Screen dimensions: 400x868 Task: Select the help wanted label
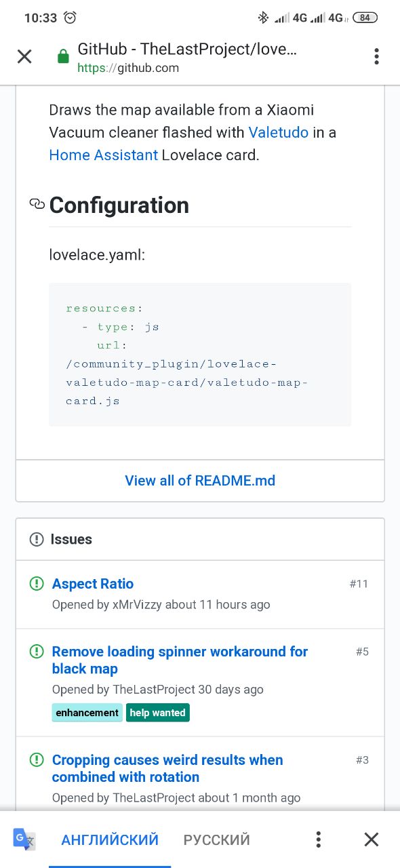[x=158, y=713]
